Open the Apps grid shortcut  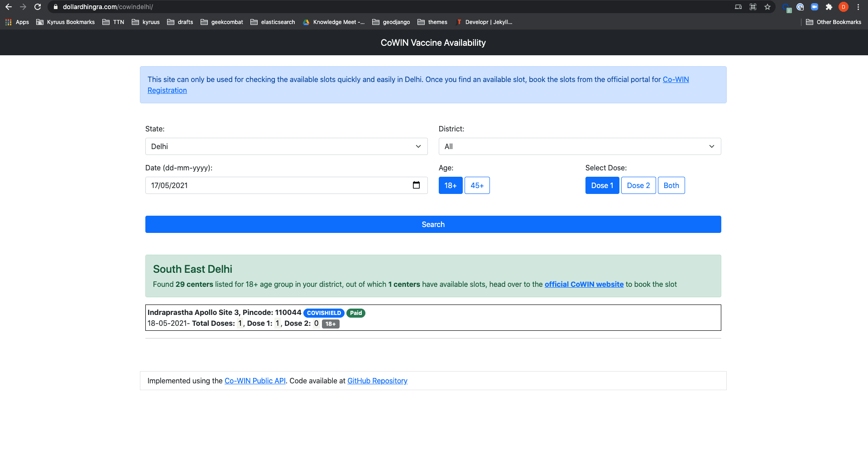pyautogui.click(x=17, y=22)
